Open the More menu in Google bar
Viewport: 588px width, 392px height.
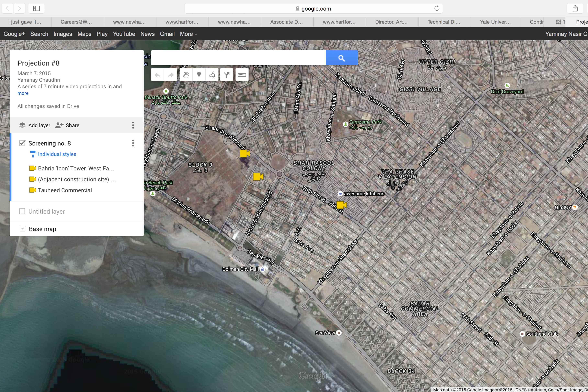(188, 34)
